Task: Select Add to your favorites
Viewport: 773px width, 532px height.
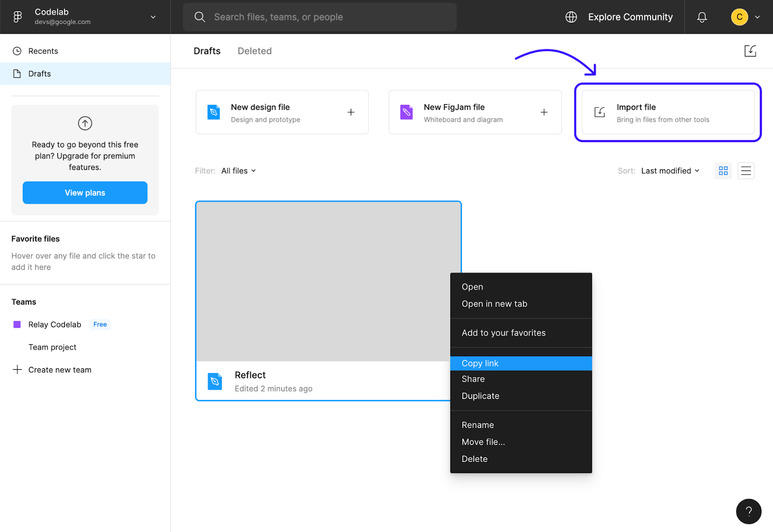Action: (521, 333)
